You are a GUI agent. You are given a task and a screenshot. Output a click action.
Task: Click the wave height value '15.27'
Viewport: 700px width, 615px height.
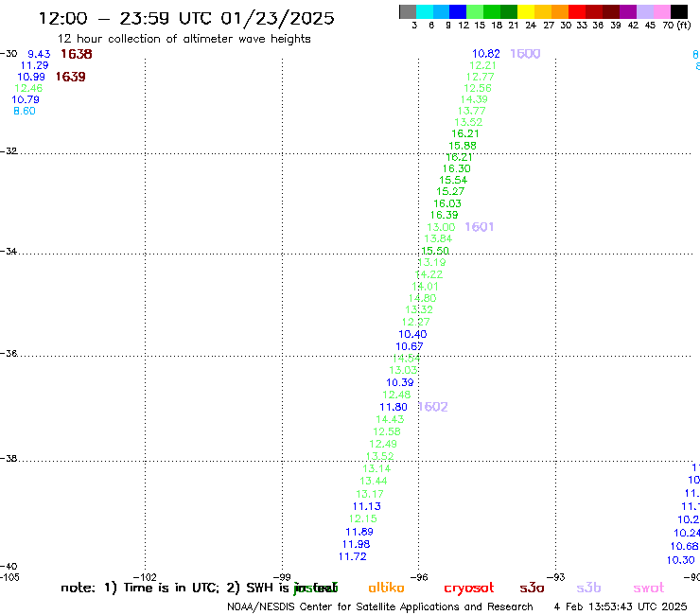[x=450, y=192]
